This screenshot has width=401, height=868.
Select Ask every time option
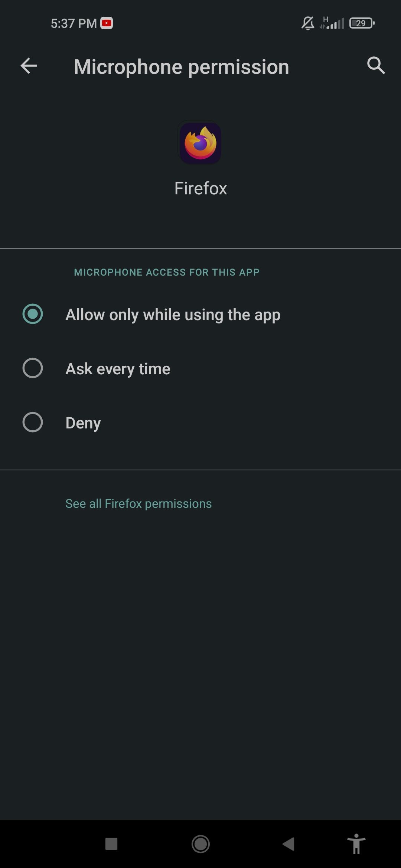pos(117,368)
